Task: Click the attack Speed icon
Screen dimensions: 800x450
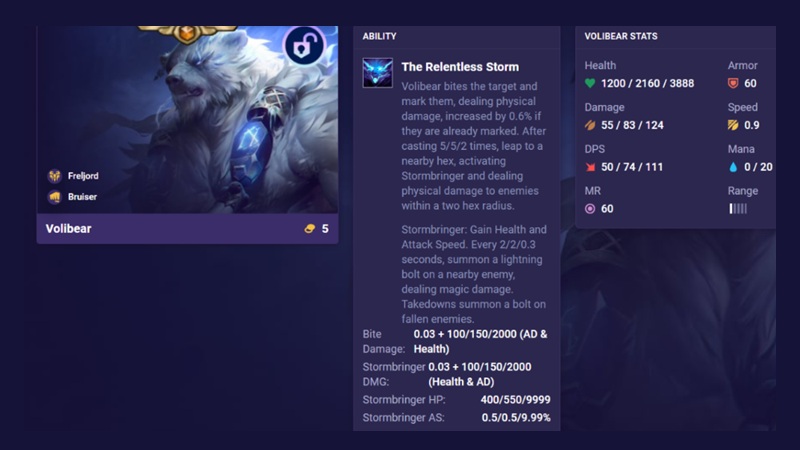Action: [x=733, y=125]
